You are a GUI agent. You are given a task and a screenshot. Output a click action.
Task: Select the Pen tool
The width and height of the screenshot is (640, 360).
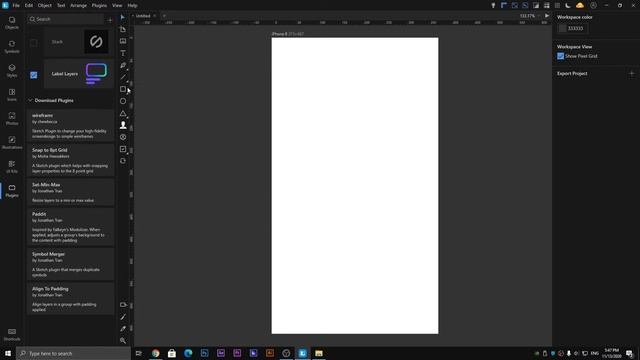(x=123, y=65)
